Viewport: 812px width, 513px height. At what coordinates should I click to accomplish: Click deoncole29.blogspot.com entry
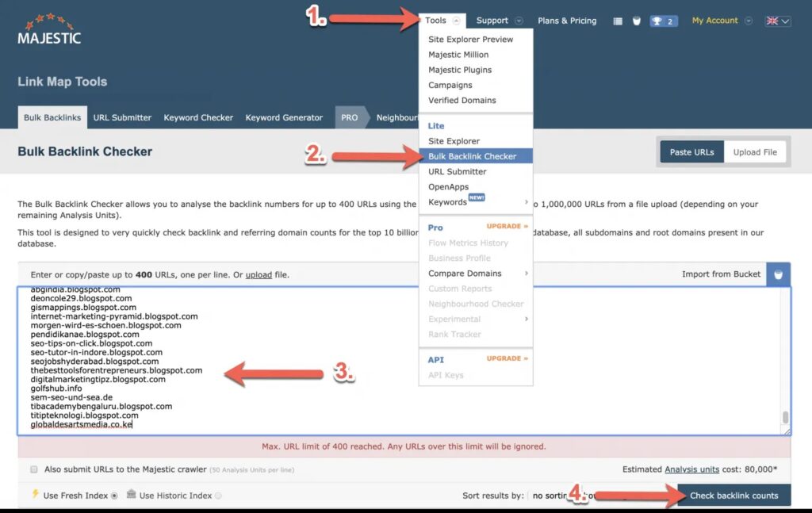81,299
